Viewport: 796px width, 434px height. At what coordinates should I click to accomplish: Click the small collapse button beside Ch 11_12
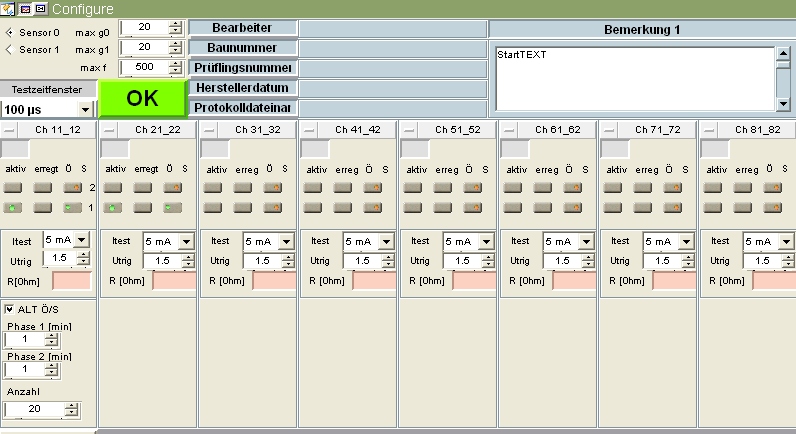point(9,130)
